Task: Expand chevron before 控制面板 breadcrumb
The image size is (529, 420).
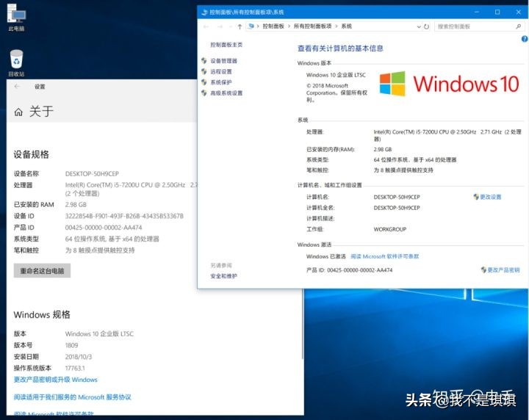Action: (258, 26)
